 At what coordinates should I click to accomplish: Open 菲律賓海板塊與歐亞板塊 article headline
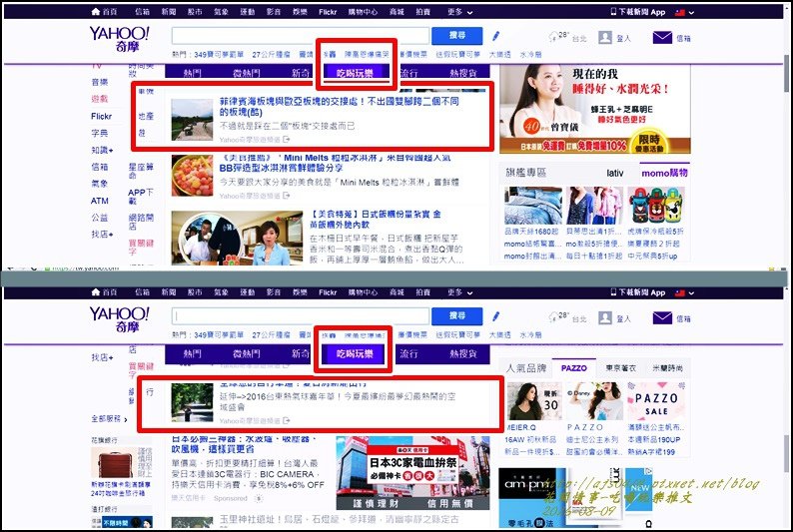click(x=340, y=107)
